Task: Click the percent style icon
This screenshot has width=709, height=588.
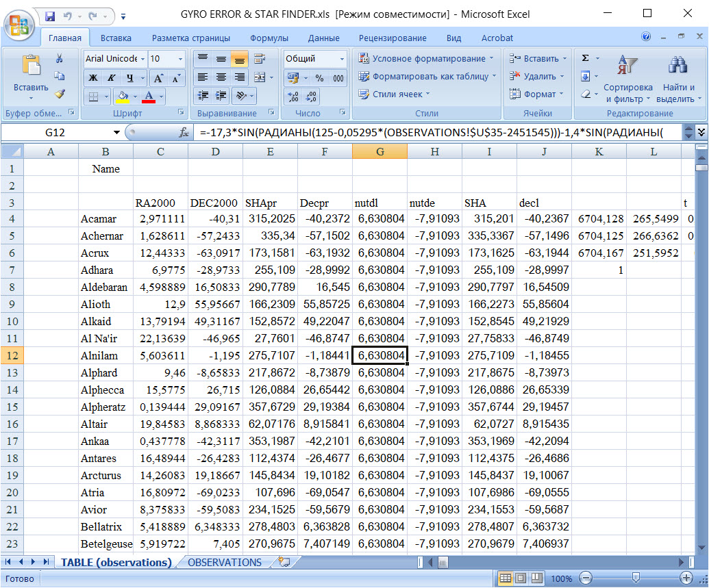Action: pyautogui.click(x=319, y=78)
